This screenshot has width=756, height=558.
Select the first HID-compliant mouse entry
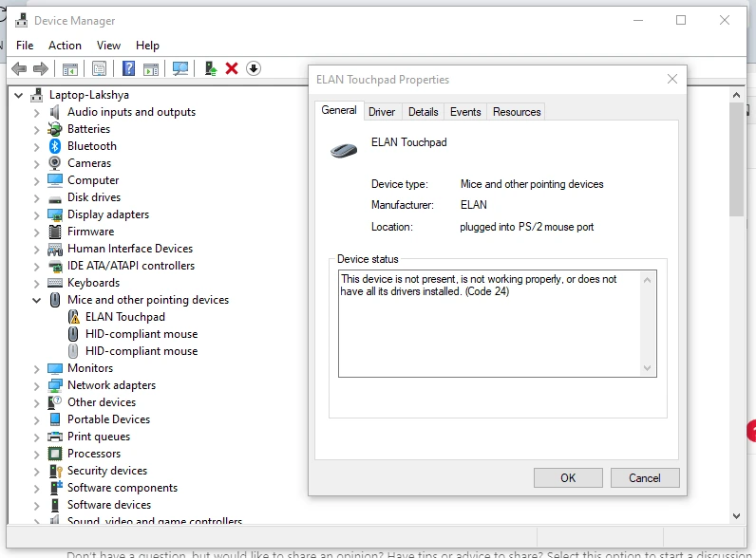[x=142, y=334]
